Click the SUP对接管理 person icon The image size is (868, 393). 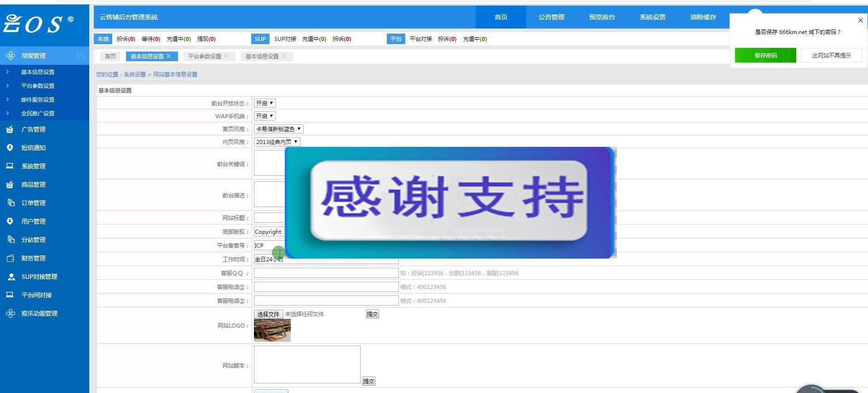point(11,277)
